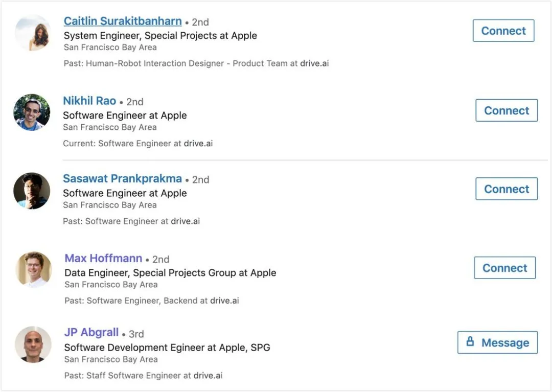Open JP Abgrall's profile link
This screenshot has height=392, width=552.
[x=91, y=333]
